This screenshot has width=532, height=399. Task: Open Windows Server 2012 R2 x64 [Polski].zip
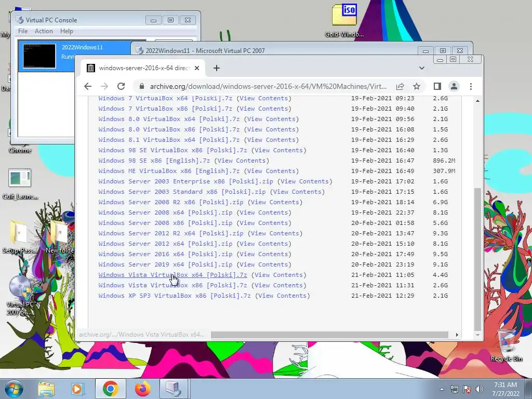[170, 233]
